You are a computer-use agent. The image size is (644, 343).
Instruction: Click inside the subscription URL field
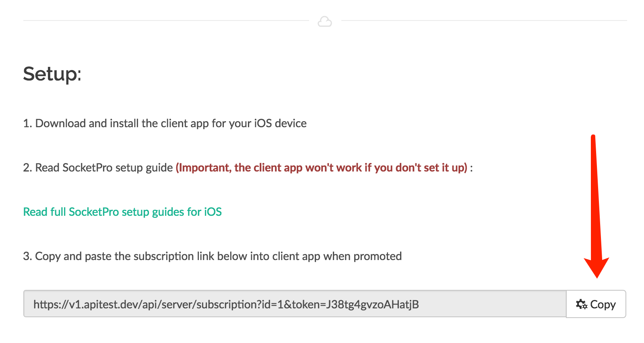coord(295,304)
